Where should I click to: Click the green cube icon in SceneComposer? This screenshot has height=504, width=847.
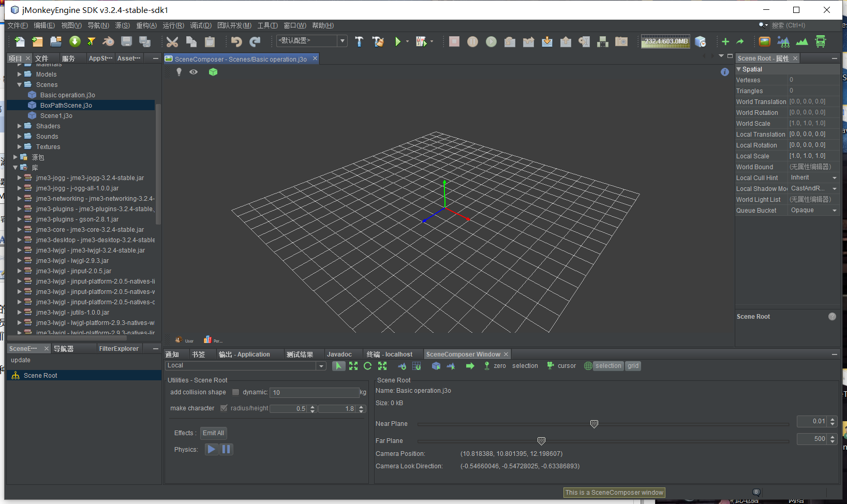213,72
